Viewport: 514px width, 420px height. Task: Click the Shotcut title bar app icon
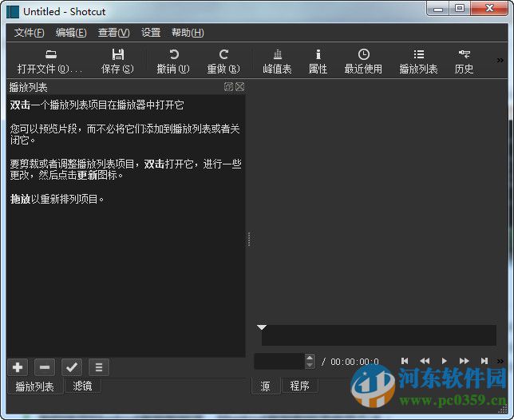pos(13,12)
